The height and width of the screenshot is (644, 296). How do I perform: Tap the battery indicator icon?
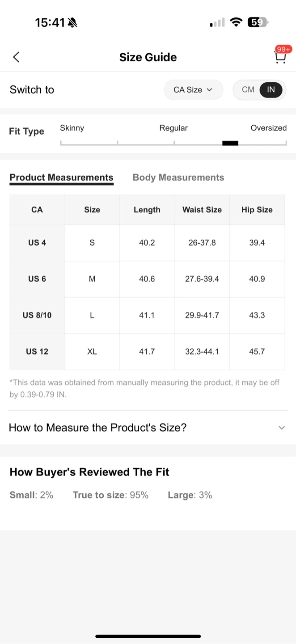coord(257,22)
